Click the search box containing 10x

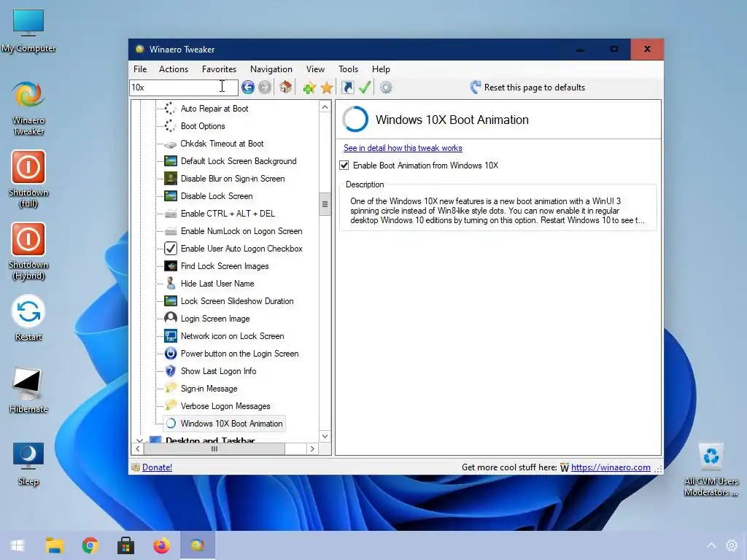[x=183, y=87]
